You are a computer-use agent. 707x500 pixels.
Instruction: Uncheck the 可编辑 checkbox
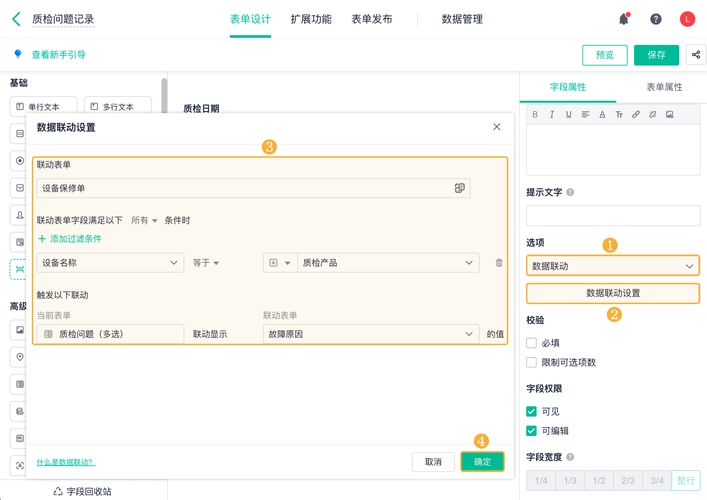pyautogui.click(x=531, y=431)
